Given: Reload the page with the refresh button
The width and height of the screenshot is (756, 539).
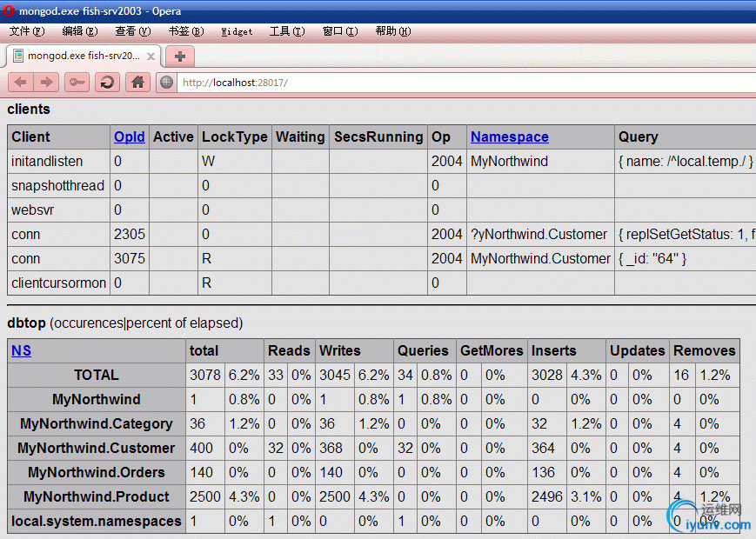Looking at the screenshot, I should click(x=107, y=83).
